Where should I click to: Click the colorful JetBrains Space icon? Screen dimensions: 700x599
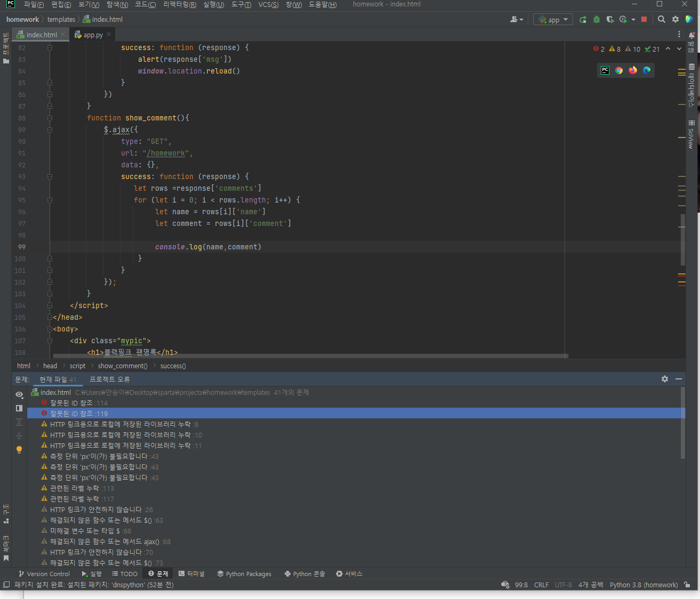point(689,20)
